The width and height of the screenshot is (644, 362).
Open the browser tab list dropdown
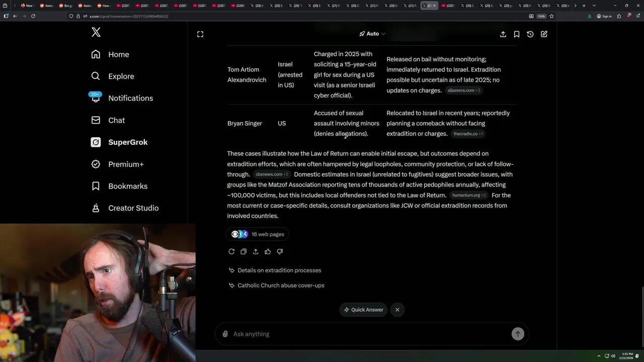594,6
